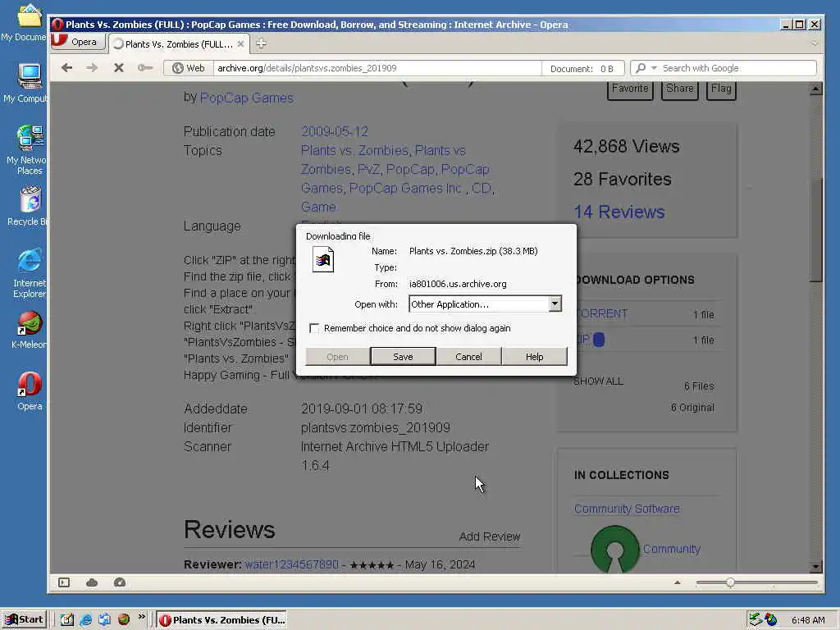Viewport: 840px width, 630px height.
Task: Click the 2009-05-12 publication date link
Action: (x=335, y=131)
